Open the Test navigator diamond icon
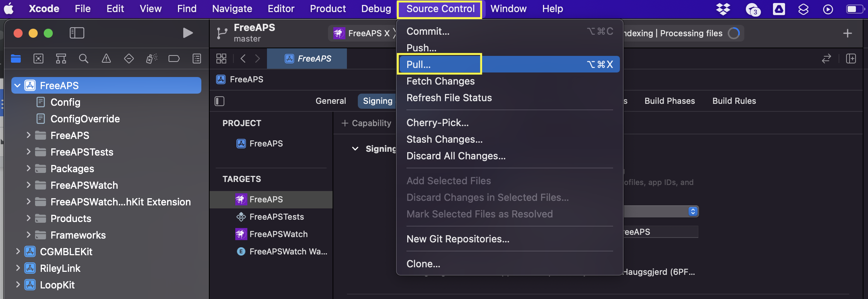Viewport: 868px width, 299px height. point(129,59)
